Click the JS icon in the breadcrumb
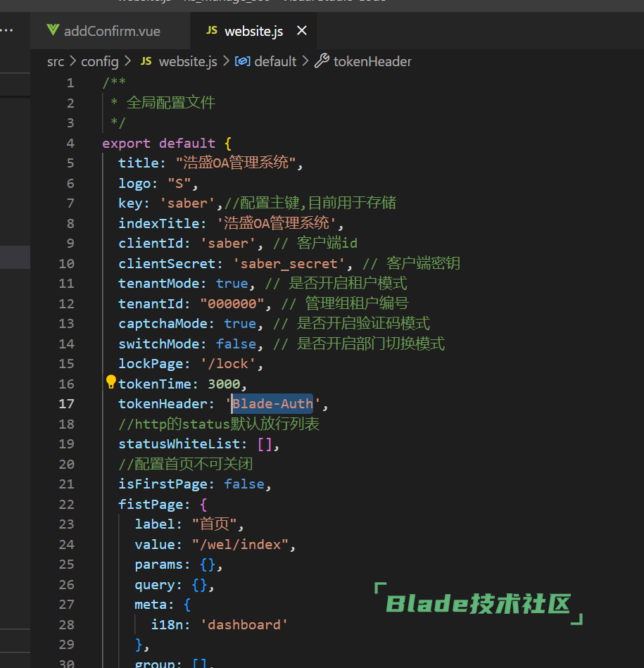This screenshot has width=644, height=668. click(x=146, y=61)
